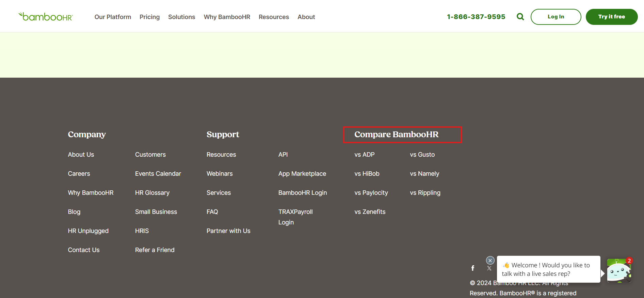Open the Webinars link
This screenshot has width=644, height=298.
(x=220, y=174)
